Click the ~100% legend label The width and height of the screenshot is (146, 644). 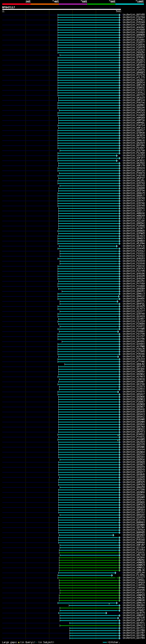[x=140, y=2]
